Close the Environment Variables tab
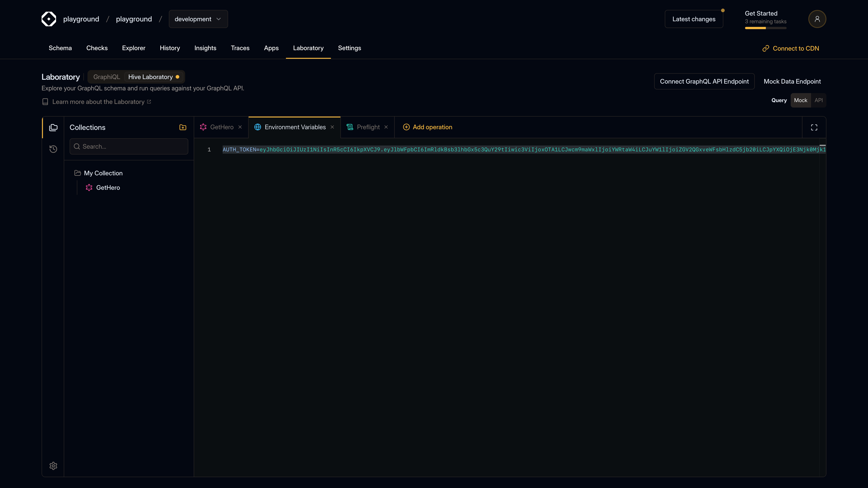This screenshot has height=488, width=868. pos(332,127)
